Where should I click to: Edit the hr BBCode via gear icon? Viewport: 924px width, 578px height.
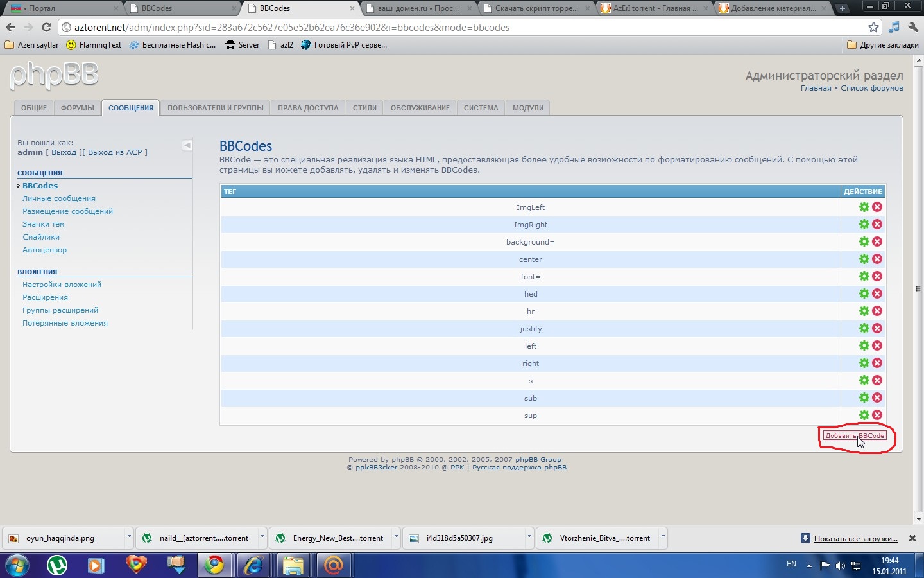tap(864, 311)
